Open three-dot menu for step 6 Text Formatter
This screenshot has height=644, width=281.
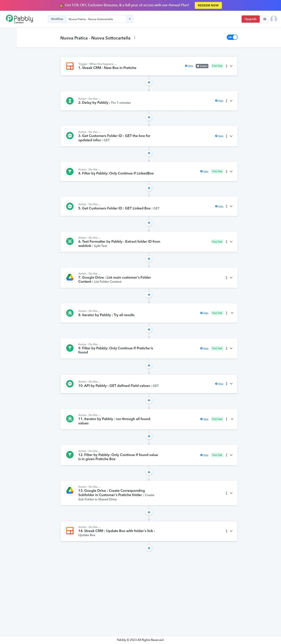pos(227,242)
